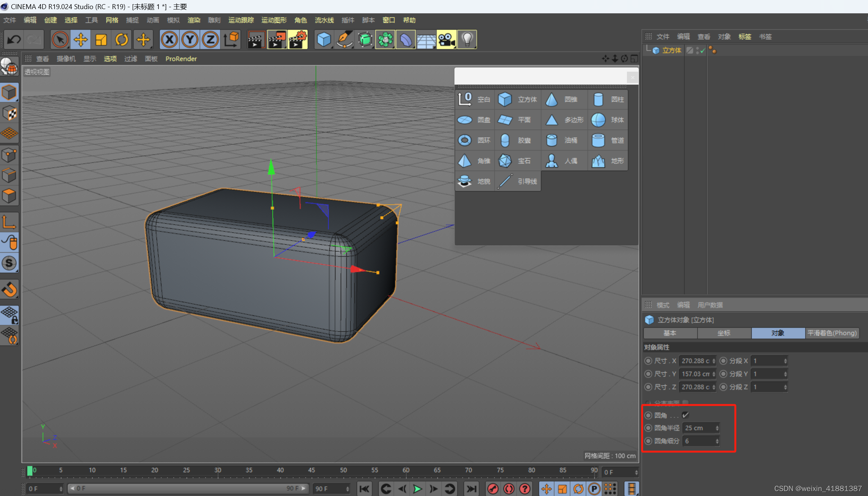Toggle the Z axis lock button

pyautogui.click(x=210, y=40)
